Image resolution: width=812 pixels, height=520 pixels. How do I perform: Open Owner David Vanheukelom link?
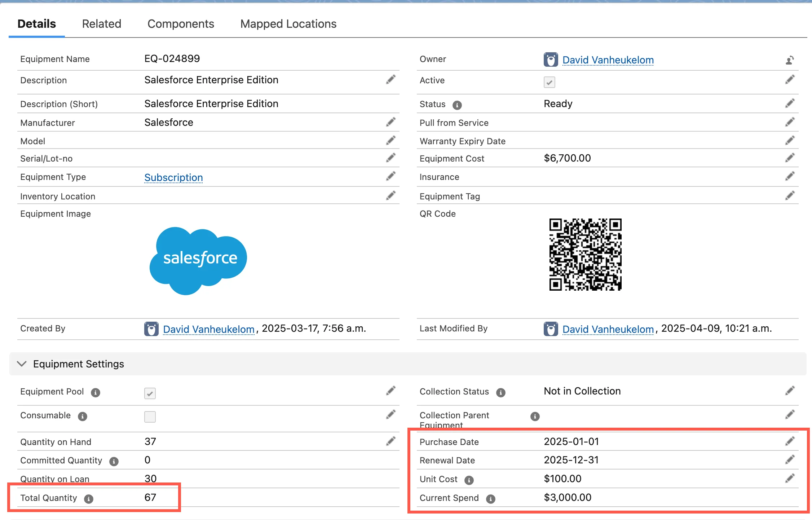tap(608, 60)
